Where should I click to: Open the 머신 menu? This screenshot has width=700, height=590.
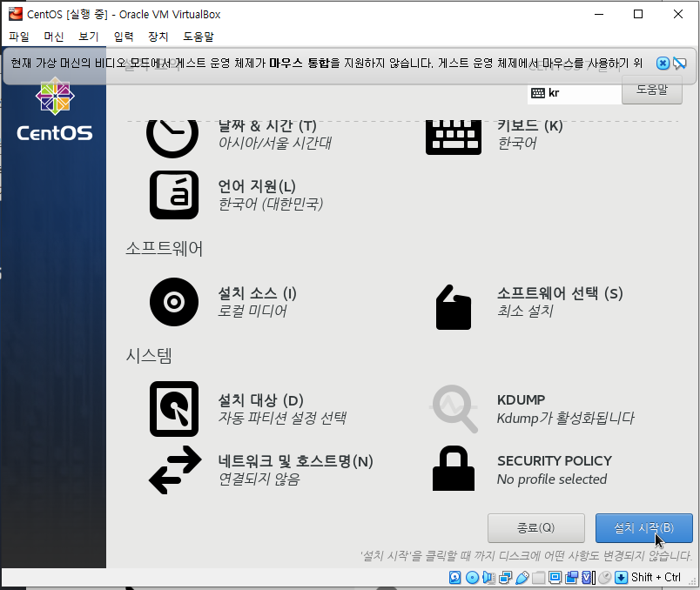54,37
